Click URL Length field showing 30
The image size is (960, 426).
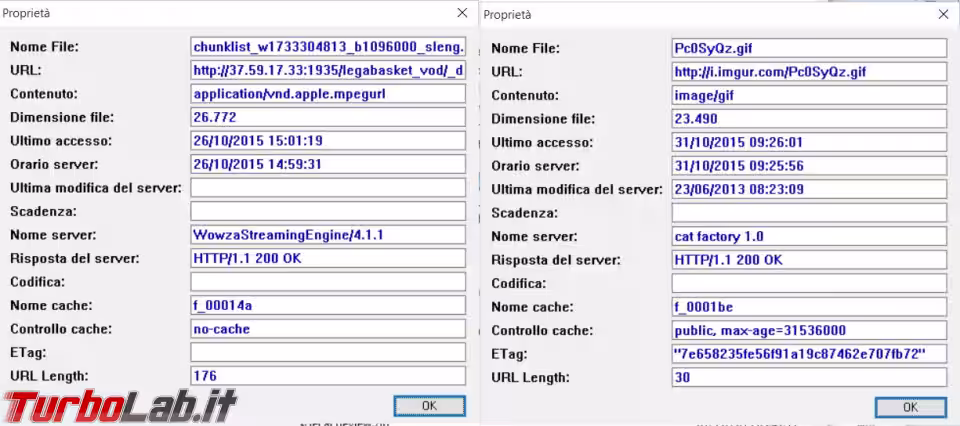tap(809, 377)
